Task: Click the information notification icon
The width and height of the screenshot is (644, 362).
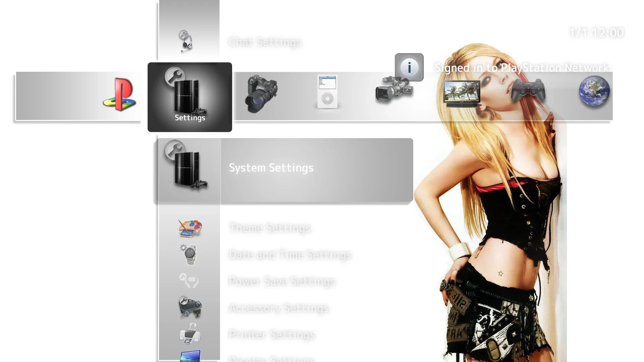Action: pyautogui.click(x=409, y=67)
